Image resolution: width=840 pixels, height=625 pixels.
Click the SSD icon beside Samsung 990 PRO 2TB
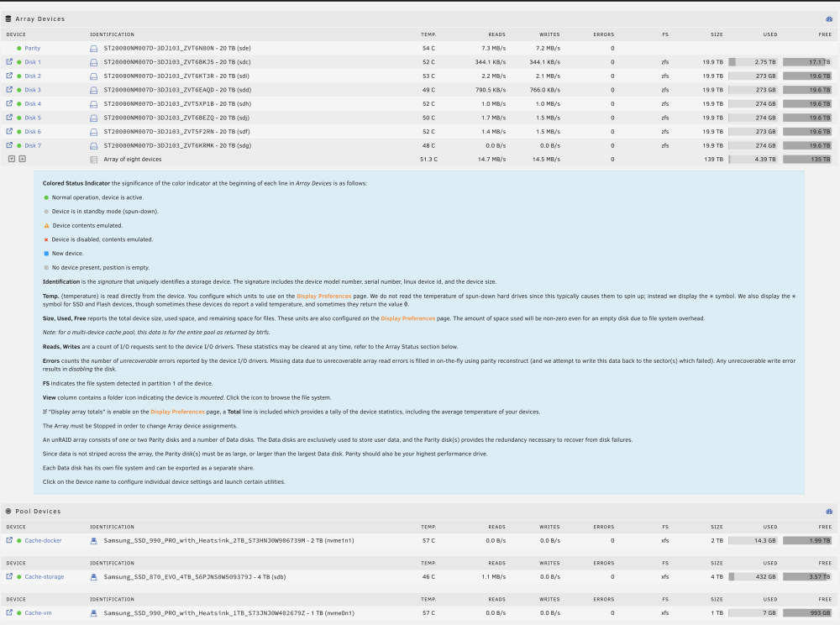94,541
